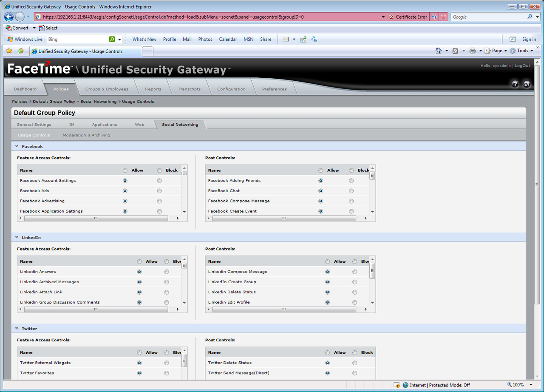
Task: Block LinkedIn Create Group posting
Action: click(355, 282)
